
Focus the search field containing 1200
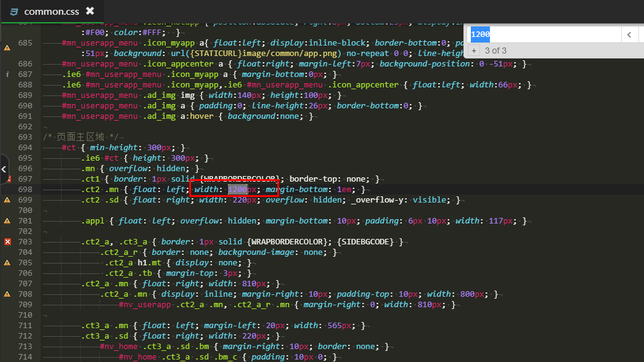coord(545,34)
